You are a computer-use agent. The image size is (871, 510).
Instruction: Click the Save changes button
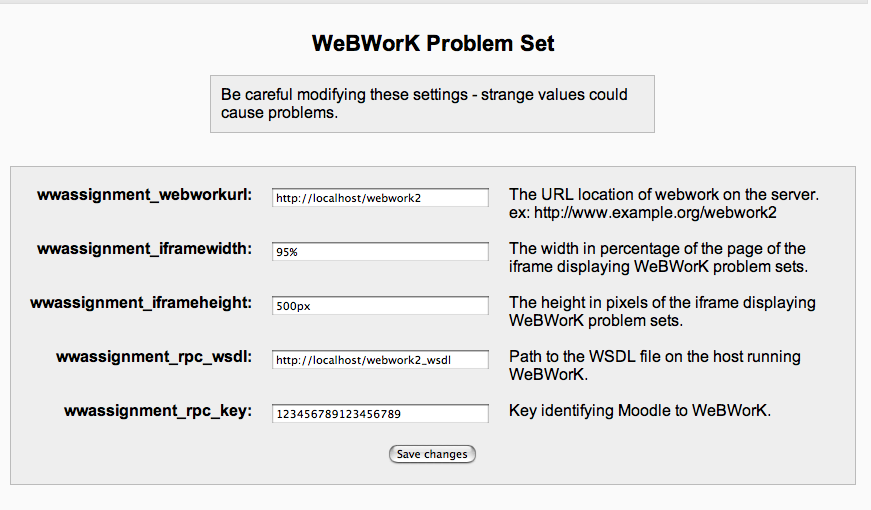pos(432,454)
